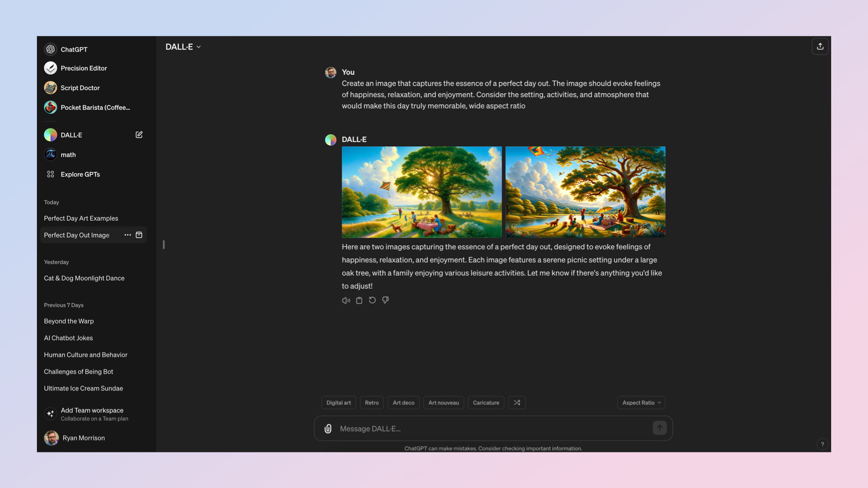Image resolution: width=868 pixels, height=488 pixels.
Task: Click the help question mark button
Action: [822, 444]
